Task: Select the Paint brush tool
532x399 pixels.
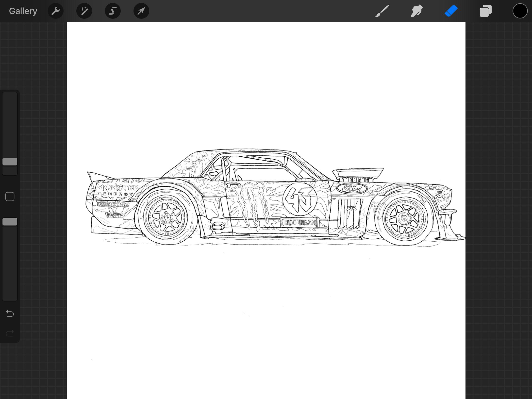Action: coord(382,11)
